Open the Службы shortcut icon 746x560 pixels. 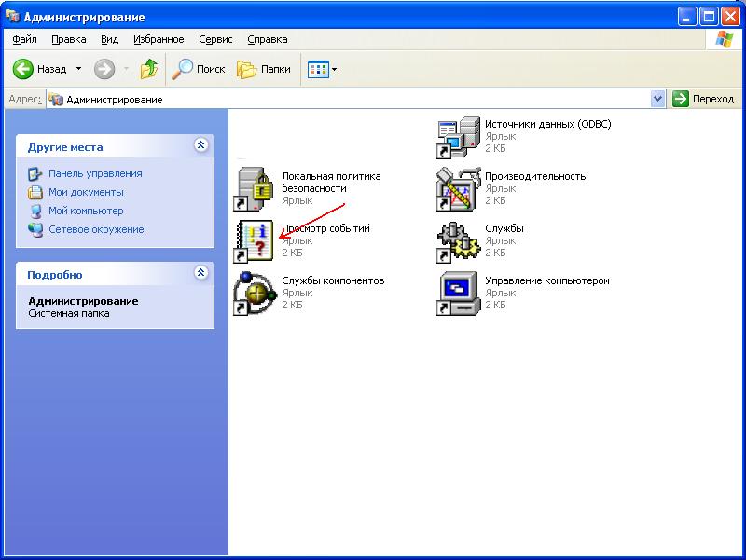coord(458,241)
